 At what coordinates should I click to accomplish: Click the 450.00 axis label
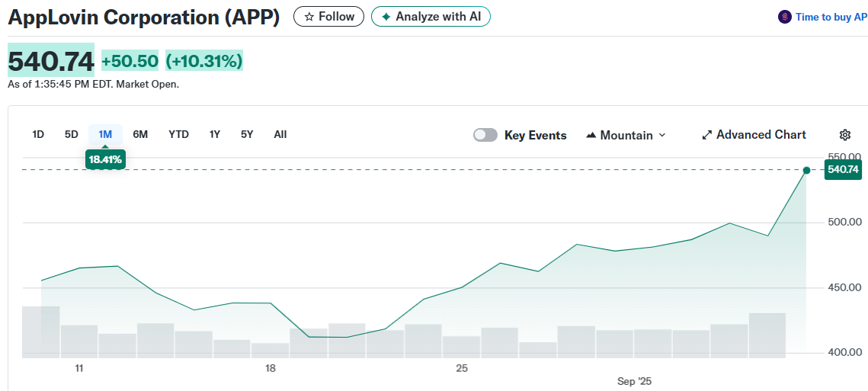pos(843,287)
